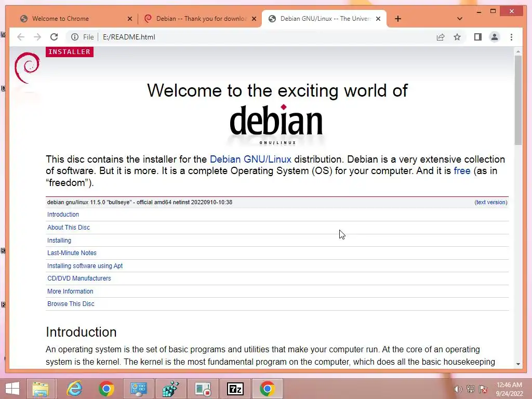
Task: Open File Explorer from taskbar
Action: point(41,389)
